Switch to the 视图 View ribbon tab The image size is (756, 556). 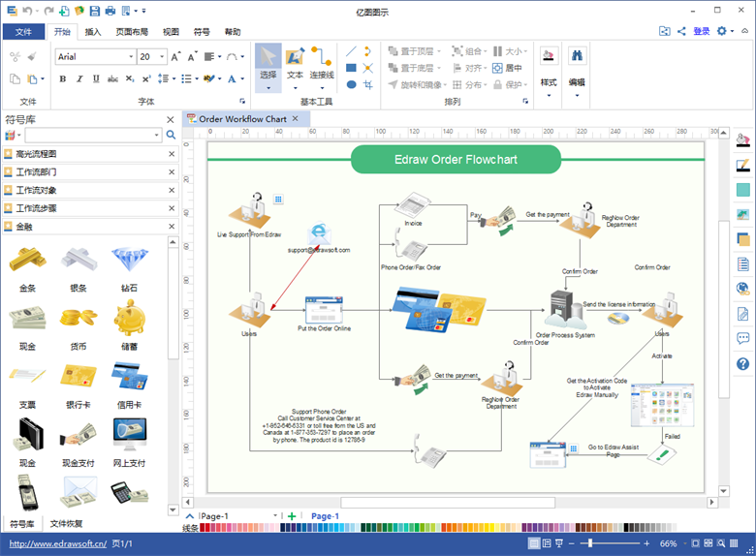[x=171, y=32]
